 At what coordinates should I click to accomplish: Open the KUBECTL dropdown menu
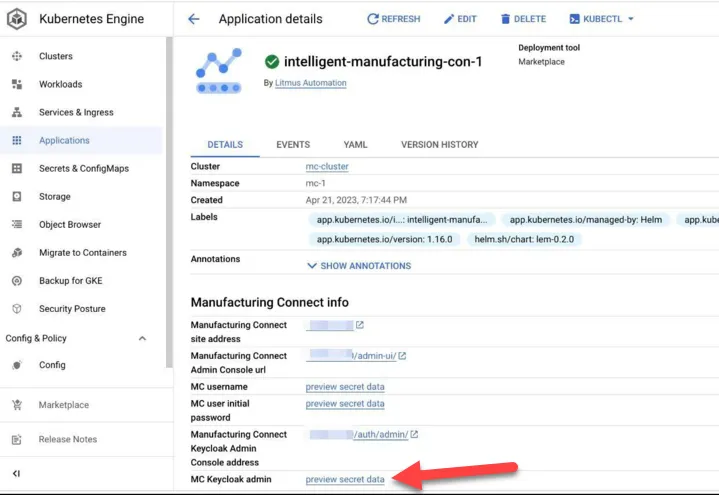pos(601,19)
